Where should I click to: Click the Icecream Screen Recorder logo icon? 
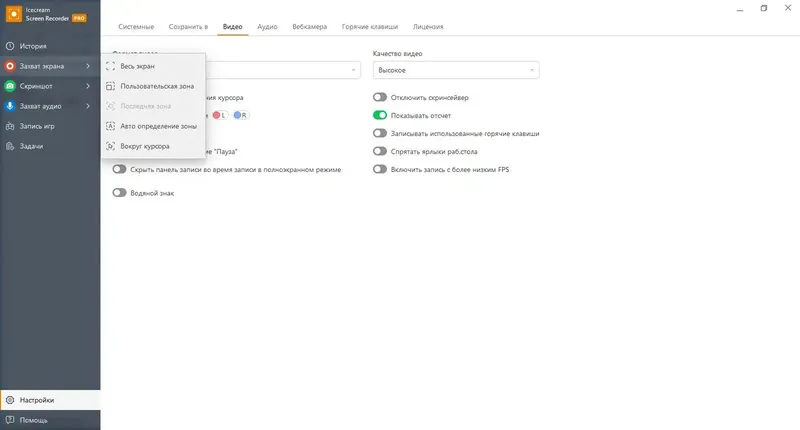pos(14,14)
